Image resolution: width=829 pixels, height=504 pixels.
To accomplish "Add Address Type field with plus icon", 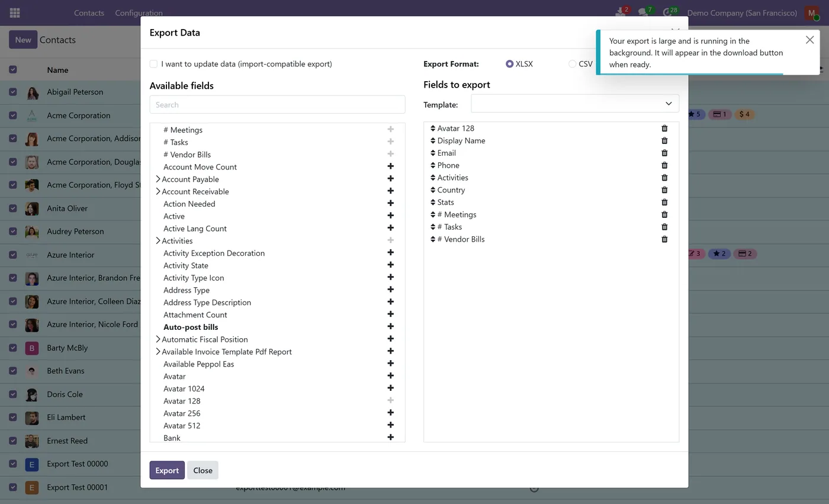I will [x=390, y=290].
